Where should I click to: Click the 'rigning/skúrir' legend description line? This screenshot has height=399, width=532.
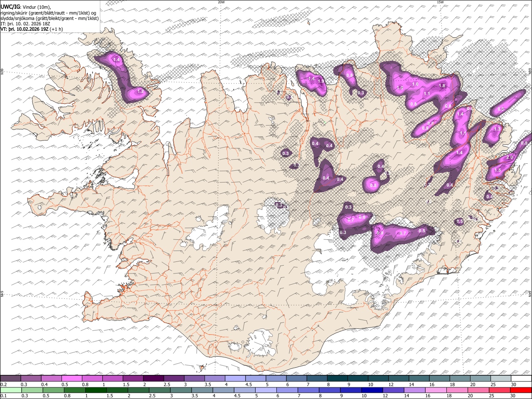tap(48, 12)
